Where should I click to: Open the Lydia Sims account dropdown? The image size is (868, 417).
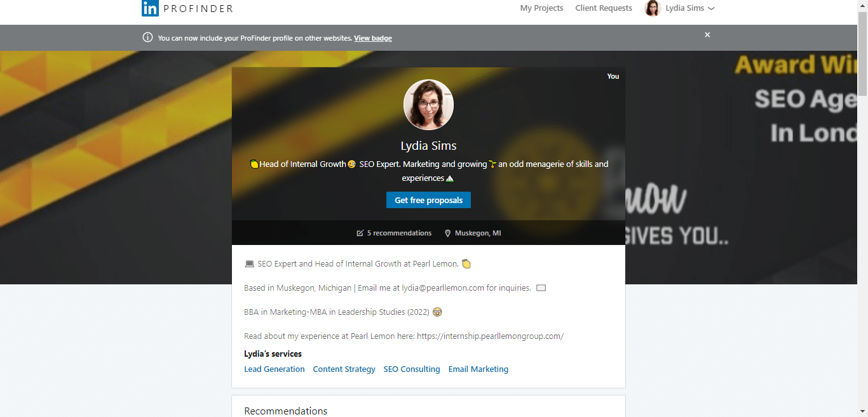click(689, 8)
